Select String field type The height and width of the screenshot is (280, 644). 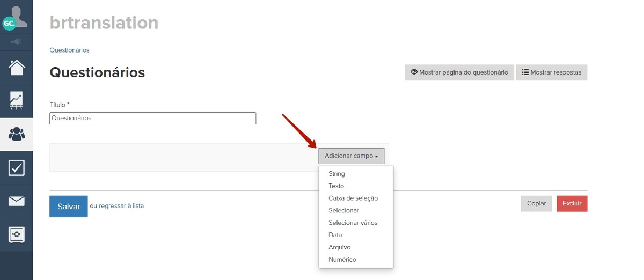point(336,174)
